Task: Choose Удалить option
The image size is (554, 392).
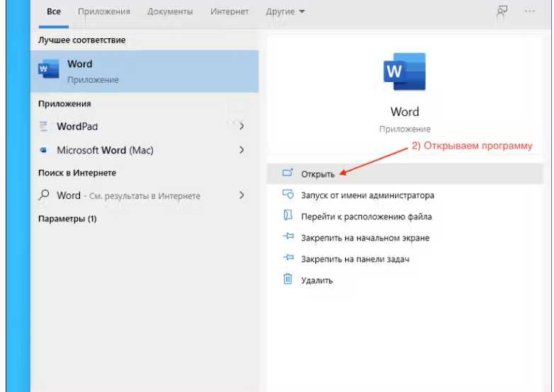Action: (405, 280)
